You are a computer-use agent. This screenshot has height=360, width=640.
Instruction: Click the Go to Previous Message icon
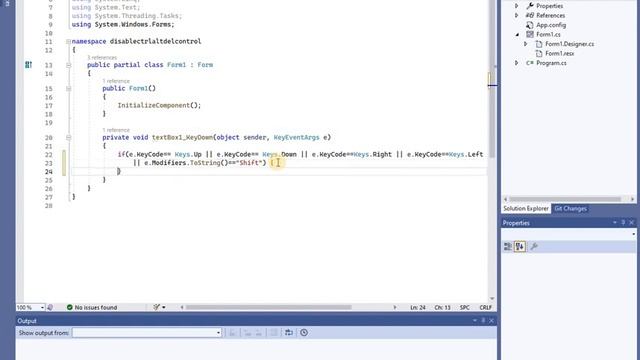click(x=247, y=333)
